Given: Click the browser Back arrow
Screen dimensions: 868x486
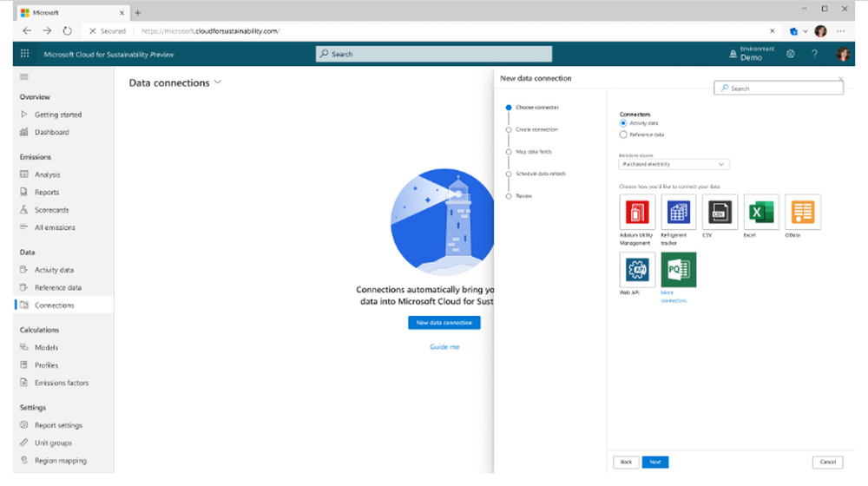Looking at the screenshot, I should [27, 31].
